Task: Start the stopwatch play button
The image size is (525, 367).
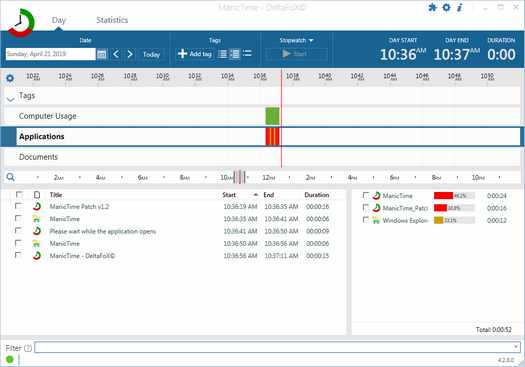Action: (296, 54)
